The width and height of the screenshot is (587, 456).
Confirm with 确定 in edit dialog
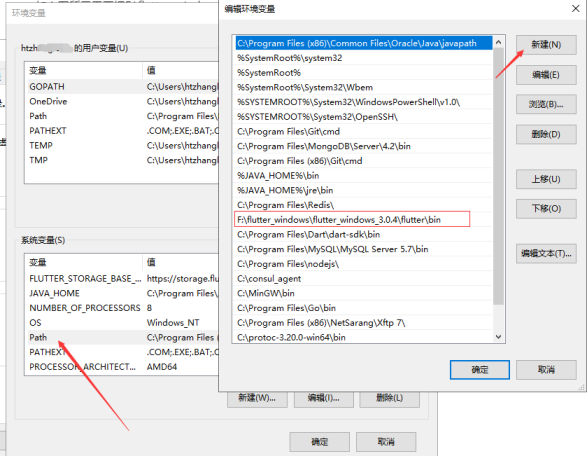click(x=480, y=370)
